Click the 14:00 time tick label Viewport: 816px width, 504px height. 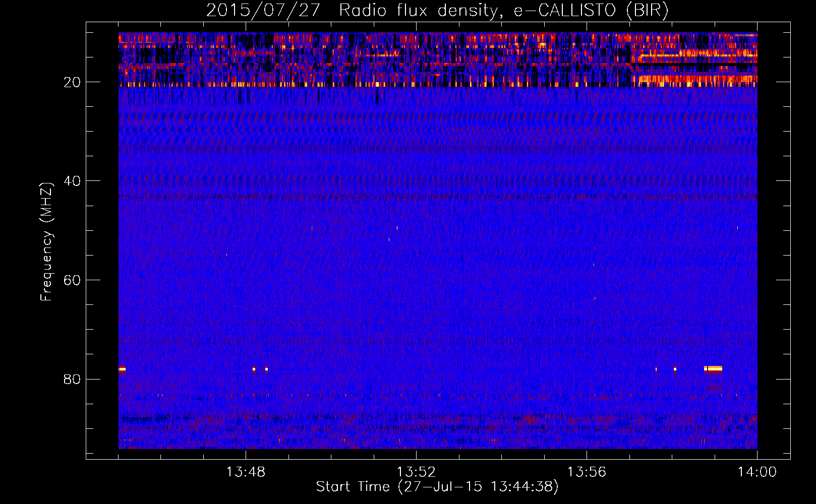coord(757,472)
